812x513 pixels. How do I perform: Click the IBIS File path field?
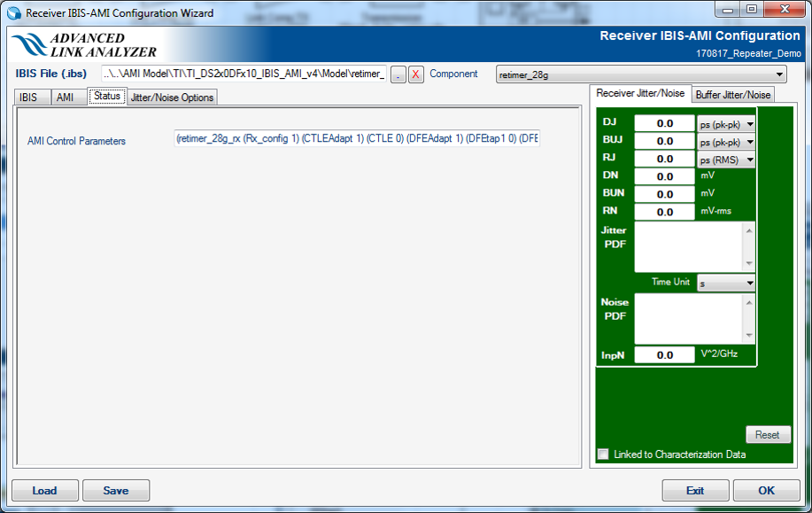(x=244, y=74)
